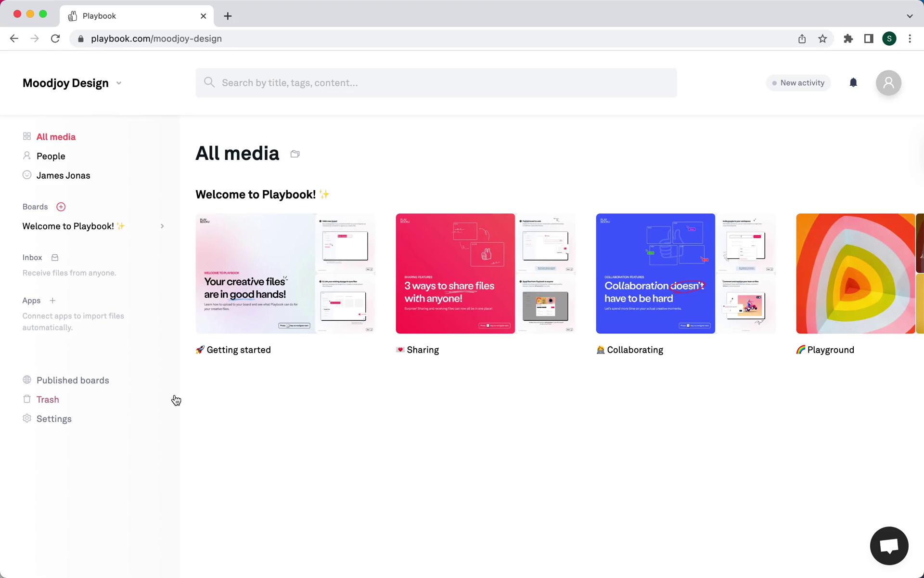The width and height of the screenshot is (924, 578).
Task: Select the Published boards grid icon
Action: [x=27, y=380]
